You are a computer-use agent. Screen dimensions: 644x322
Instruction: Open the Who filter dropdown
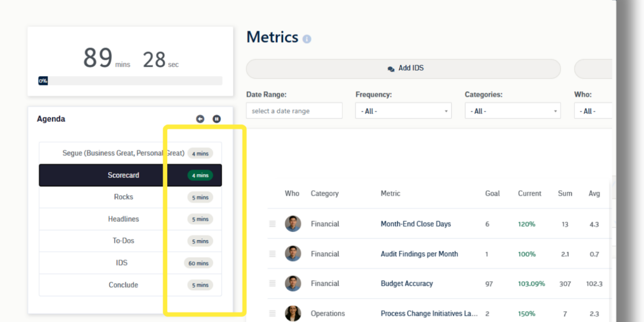point(593,111)
